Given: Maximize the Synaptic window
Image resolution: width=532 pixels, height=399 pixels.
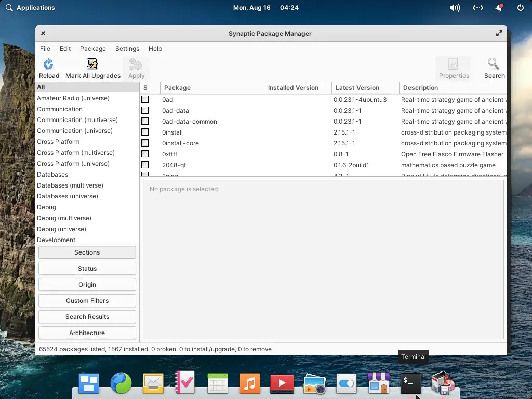Looking at the screenshot, I should click(x=499, y=33).
